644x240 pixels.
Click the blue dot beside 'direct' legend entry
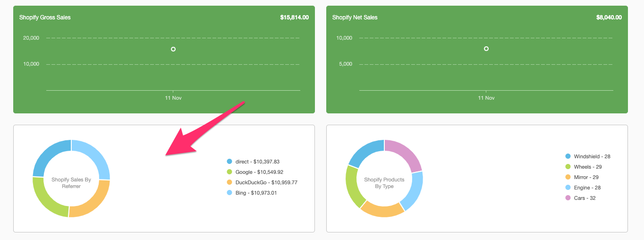tap(229, 162)
